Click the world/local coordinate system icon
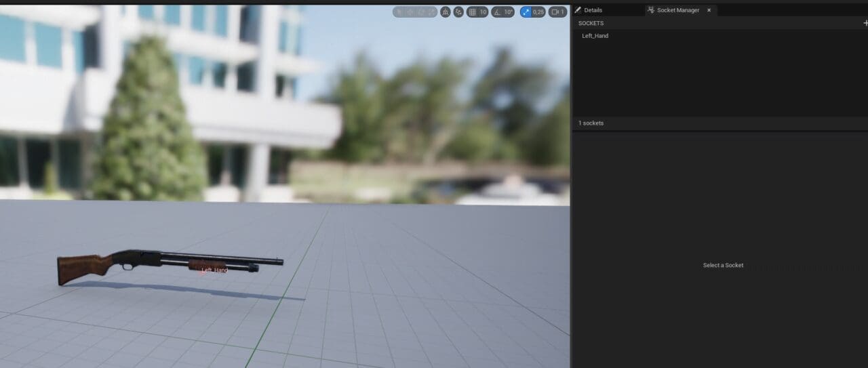 tap(446, 12)
